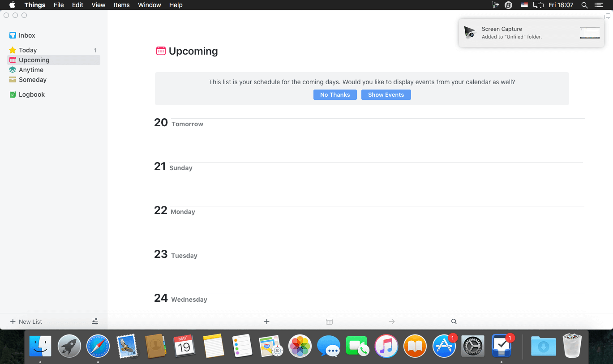Click the move arrow icon in bottom toolbar

392,321
